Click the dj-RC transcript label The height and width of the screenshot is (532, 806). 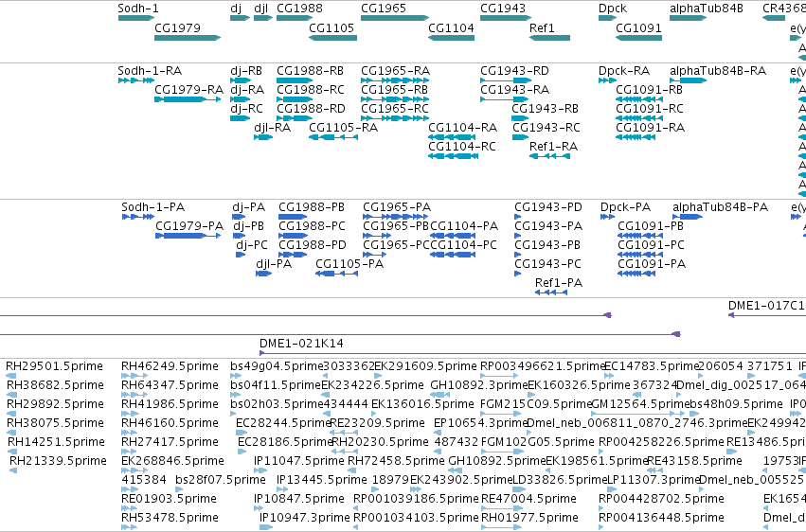pyautogui.click(x=247, y=108)
